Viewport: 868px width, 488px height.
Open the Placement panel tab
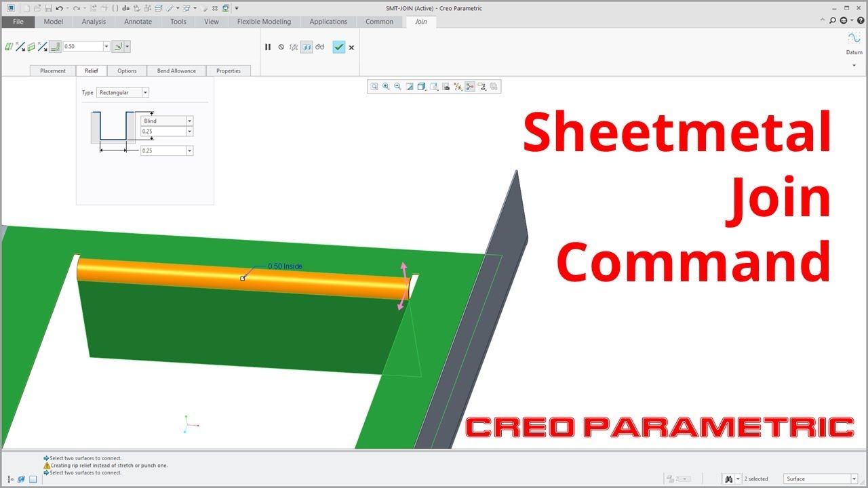53,70
